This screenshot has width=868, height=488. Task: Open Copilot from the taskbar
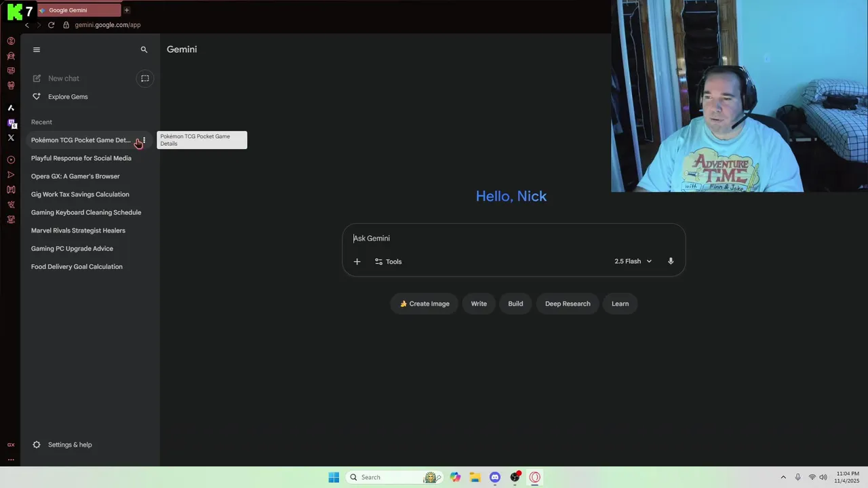pos(455,477)
